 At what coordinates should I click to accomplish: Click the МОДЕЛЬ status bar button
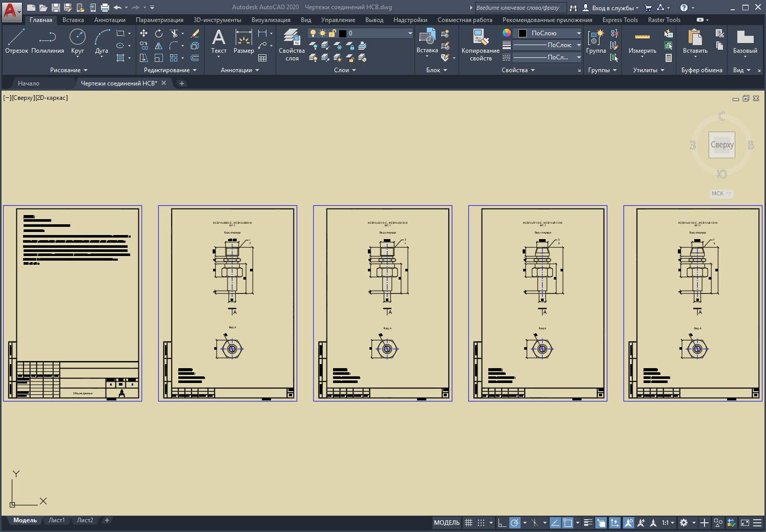[x=447, y=523]
